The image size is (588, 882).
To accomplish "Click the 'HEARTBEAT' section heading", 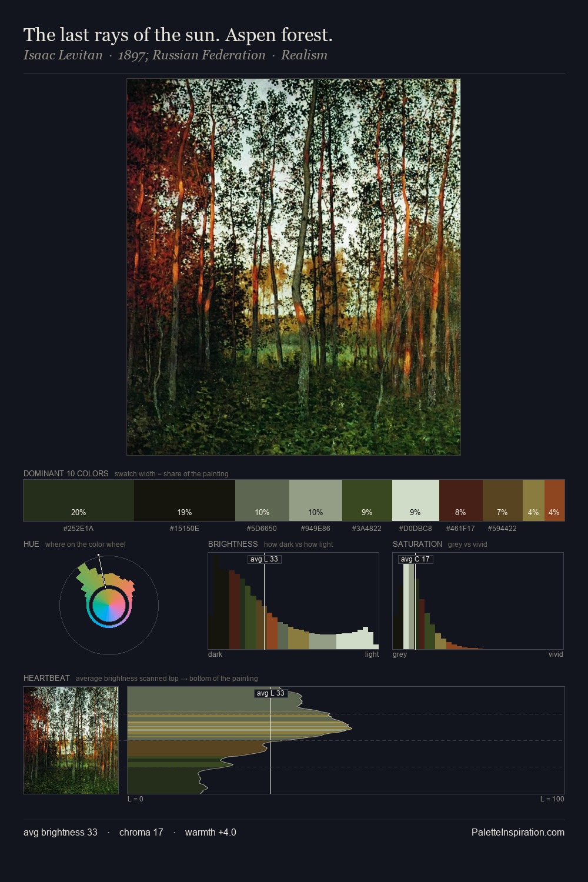I will tap(46, 678).
